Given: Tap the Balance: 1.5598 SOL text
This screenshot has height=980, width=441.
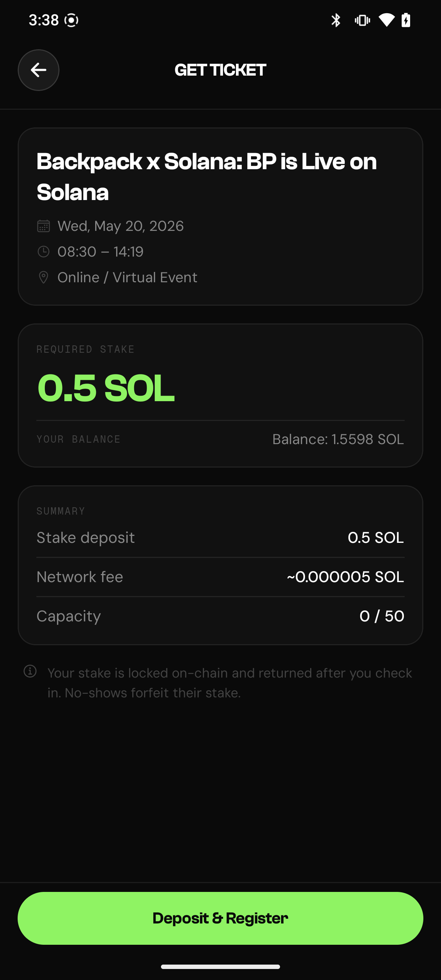Looking at the screenshot, I should 338,439.
